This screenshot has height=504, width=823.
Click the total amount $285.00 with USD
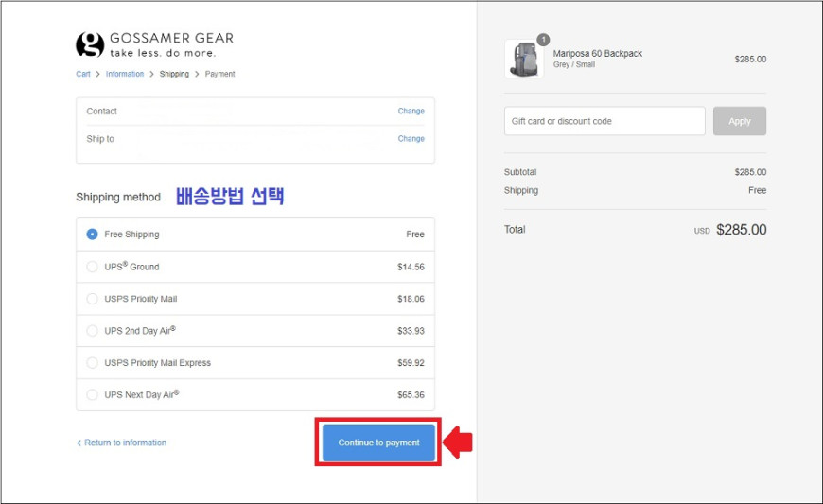pyautogui.click(x=730, y=230)
